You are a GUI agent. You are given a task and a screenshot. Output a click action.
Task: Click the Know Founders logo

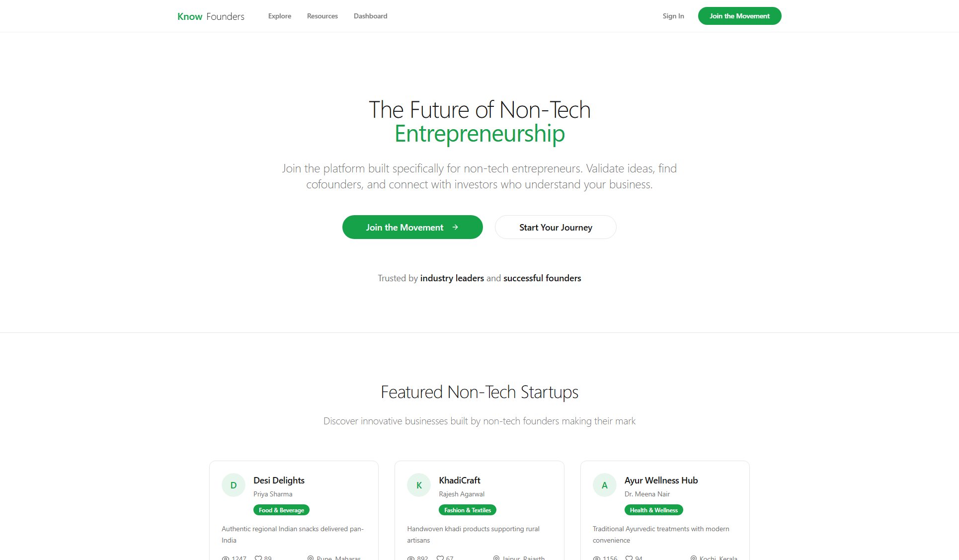coord(211,16)
